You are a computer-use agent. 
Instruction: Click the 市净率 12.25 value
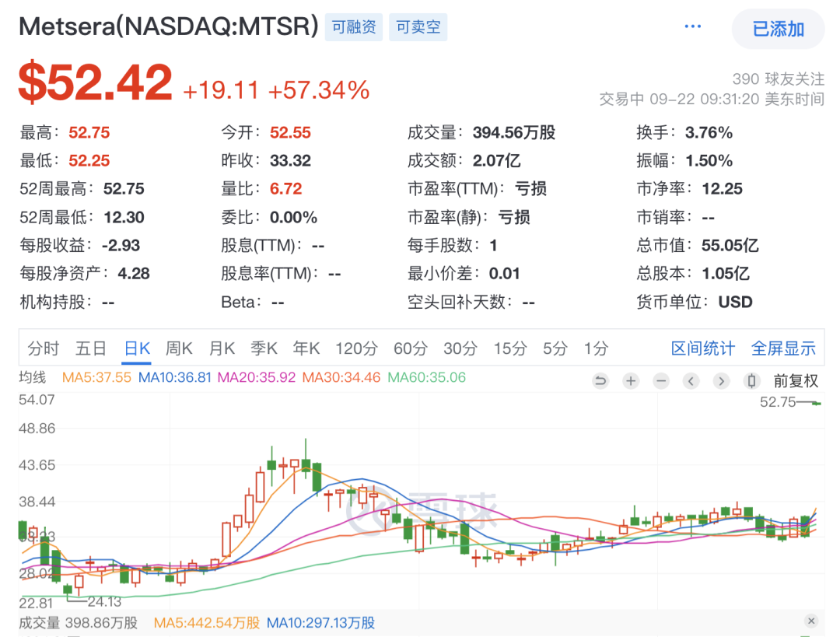pos(722,188)
